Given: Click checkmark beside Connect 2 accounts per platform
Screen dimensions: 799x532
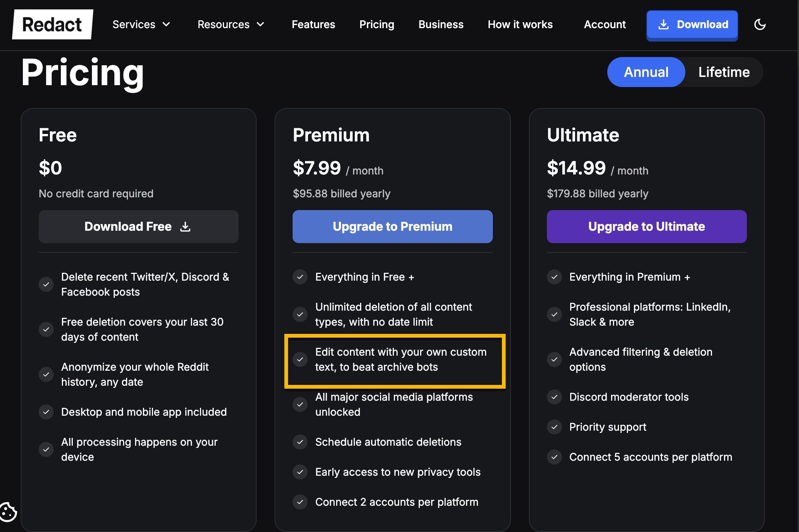Looking at the screenshot, I should pyautogui.click(x=300, y=502).
